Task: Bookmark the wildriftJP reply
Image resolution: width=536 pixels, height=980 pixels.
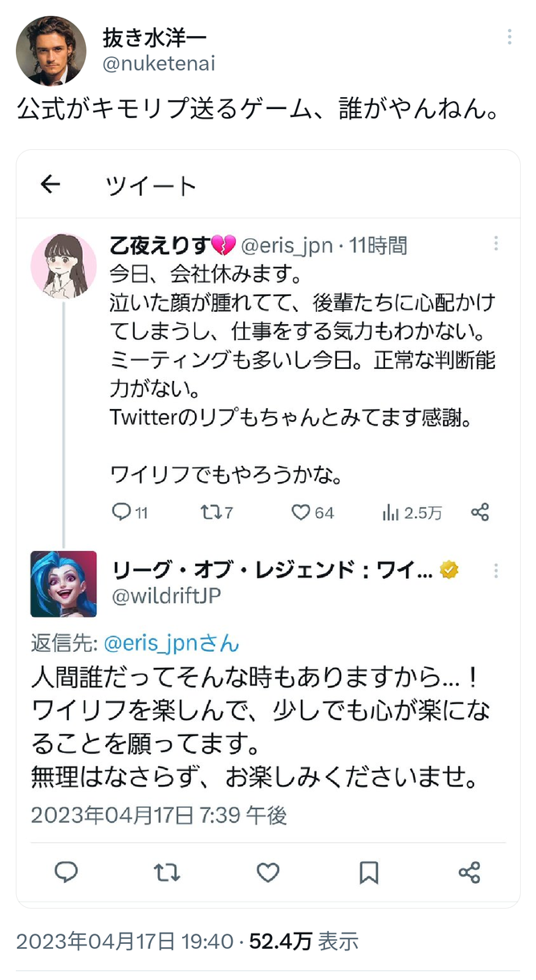Action: pos(368,873)
